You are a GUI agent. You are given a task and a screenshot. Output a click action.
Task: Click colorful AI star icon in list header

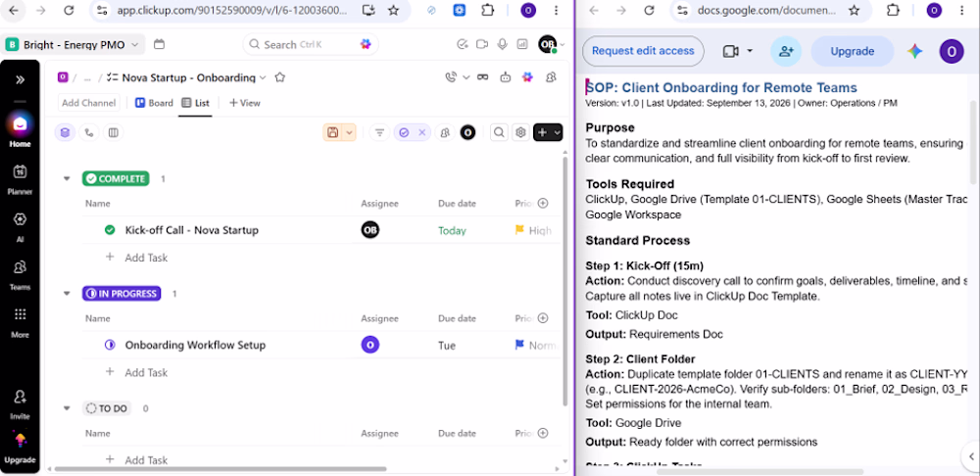tap(527, 77)
